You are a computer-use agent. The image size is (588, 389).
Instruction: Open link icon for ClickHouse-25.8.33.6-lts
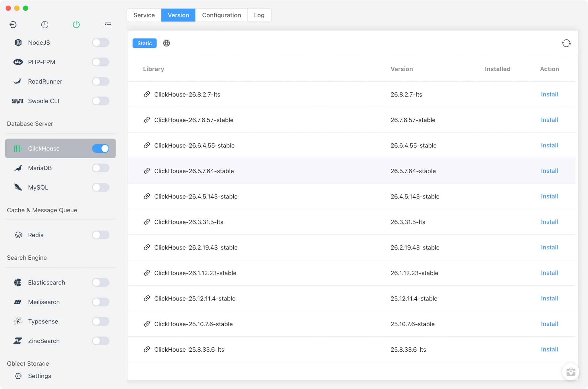(x=147, y=349)
